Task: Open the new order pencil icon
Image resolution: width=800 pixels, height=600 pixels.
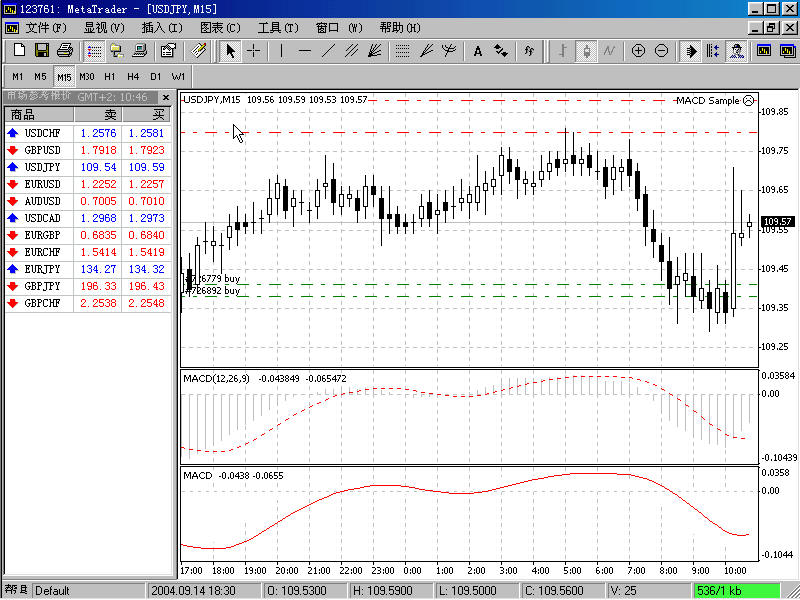Action: 198,51
